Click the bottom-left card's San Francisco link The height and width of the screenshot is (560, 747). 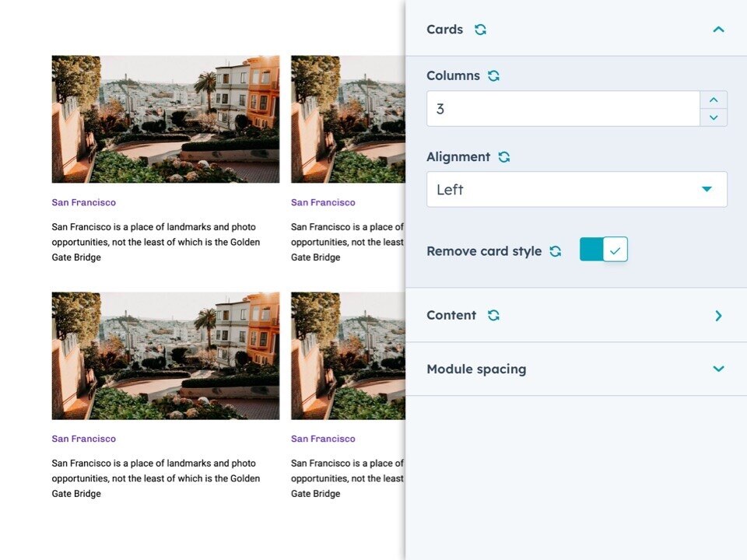83,439
